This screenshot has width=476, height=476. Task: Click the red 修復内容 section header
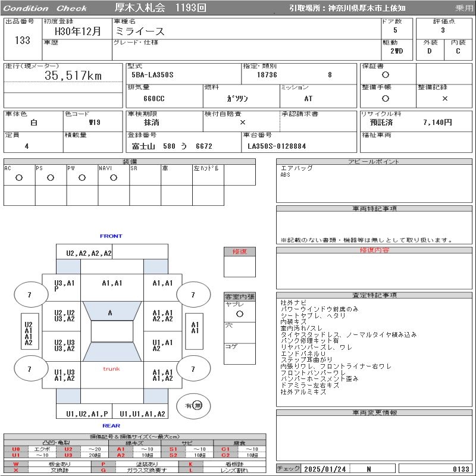click(x=374, y=250)
